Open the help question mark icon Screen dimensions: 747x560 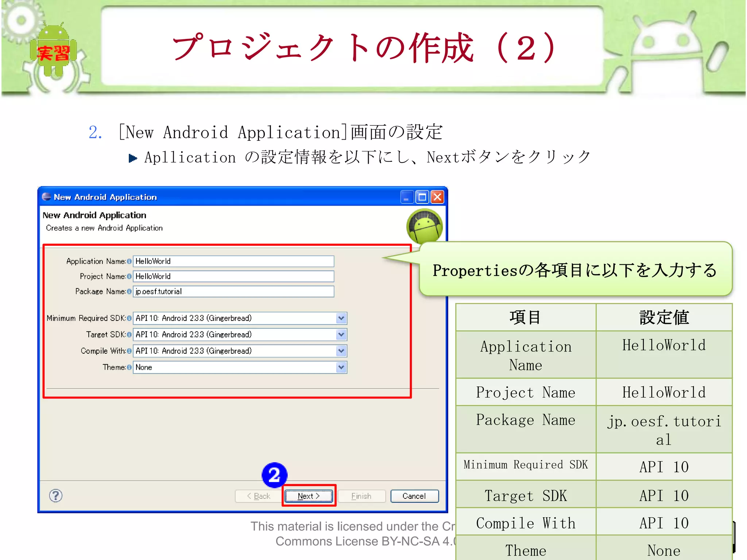[56, 495]
